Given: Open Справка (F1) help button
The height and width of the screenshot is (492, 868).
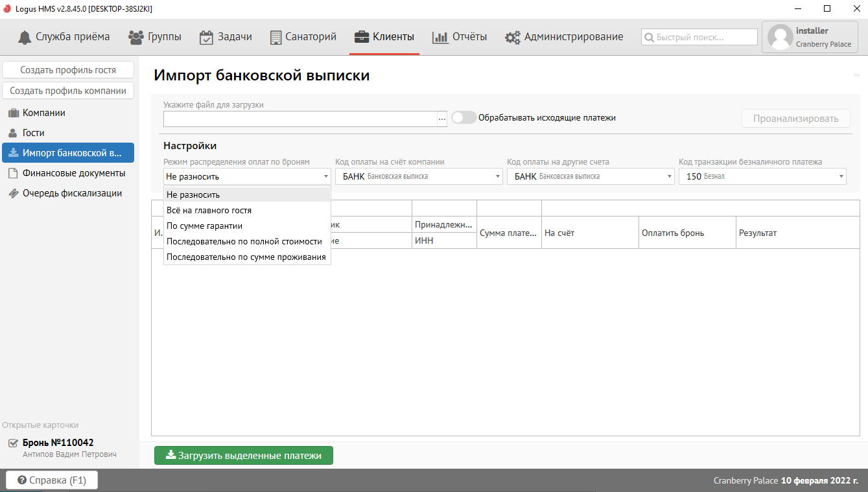Looking at the screenshot, I should click(x=51, y=480).
